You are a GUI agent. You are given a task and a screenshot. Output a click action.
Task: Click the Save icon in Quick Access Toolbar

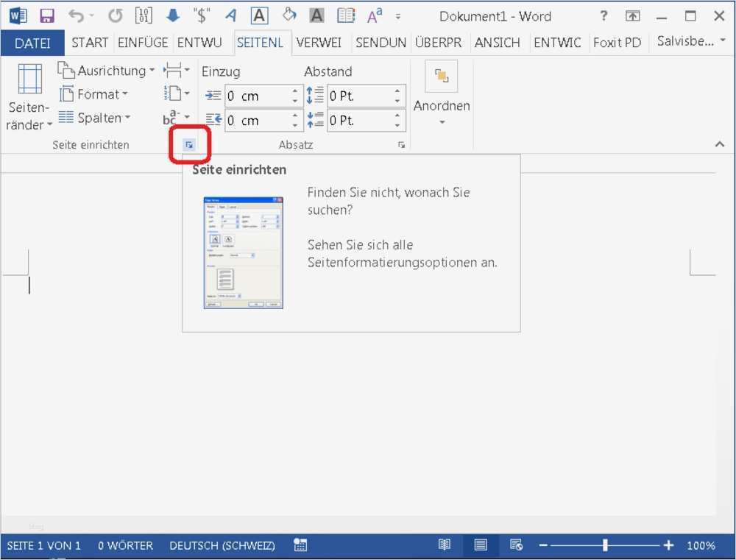point(47,15)
